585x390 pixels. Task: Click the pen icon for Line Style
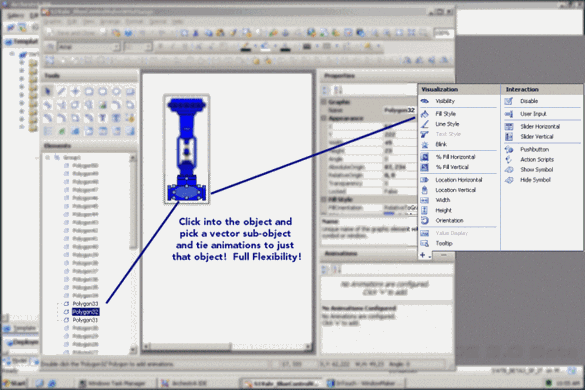(x=425, y=124)
